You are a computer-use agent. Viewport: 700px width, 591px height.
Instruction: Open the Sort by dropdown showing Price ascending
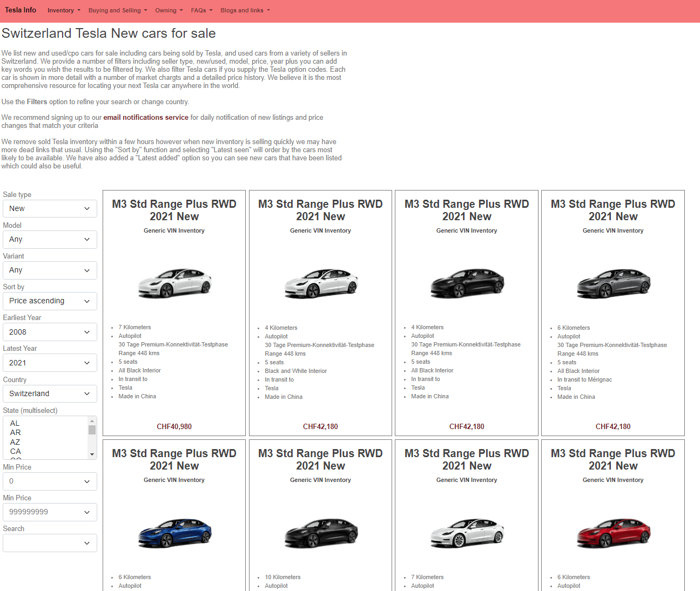(50, 301)
